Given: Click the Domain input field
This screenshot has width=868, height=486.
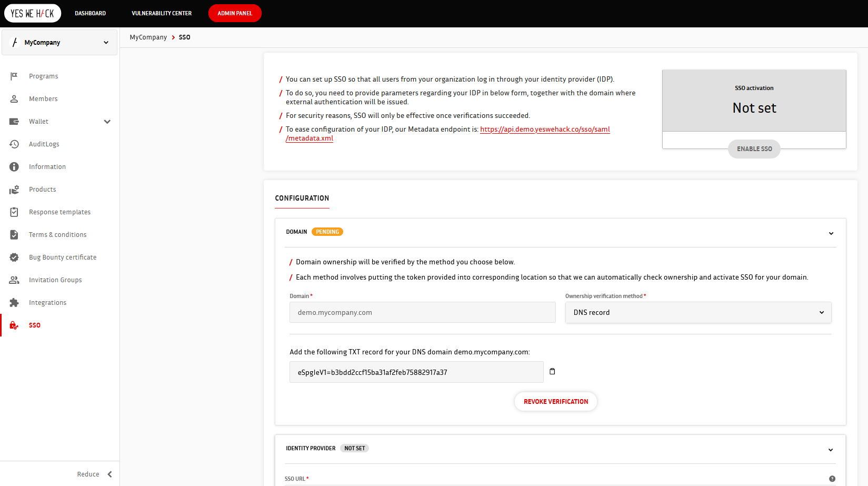Looking at the screenshot, I should coord(422,312).
